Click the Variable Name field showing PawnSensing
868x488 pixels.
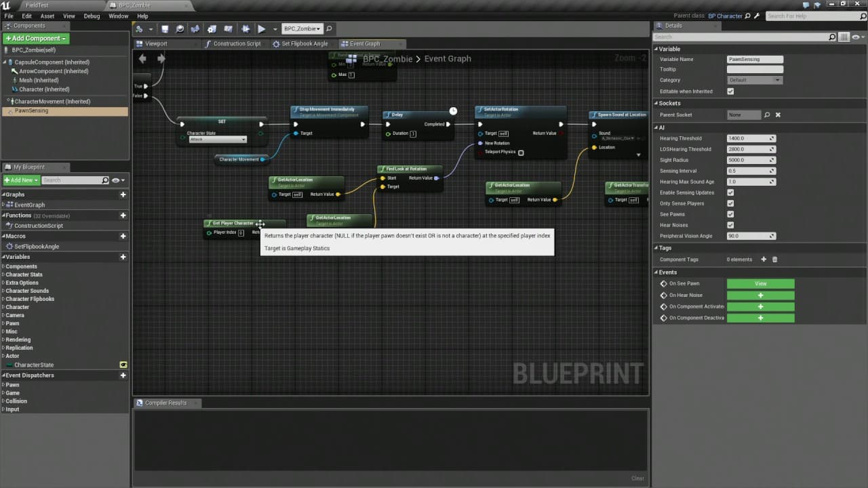click(755, 60)
